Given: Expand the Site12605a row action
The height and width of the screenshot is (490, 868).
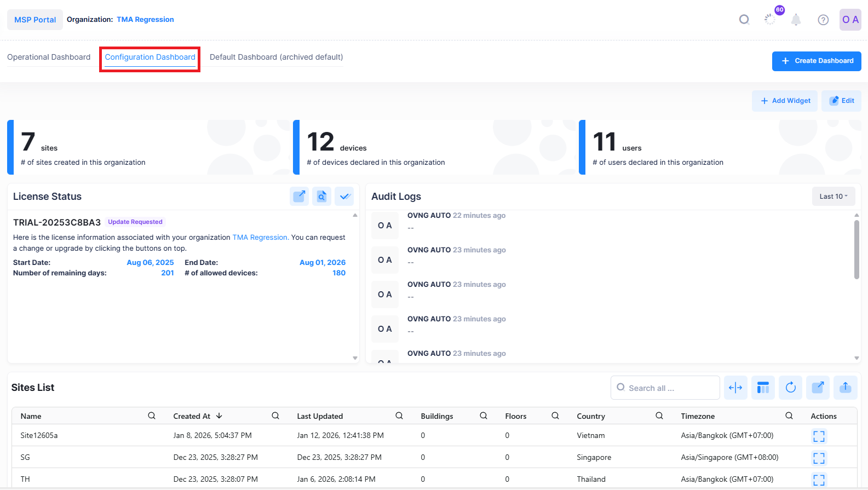Looking at the screenshot, I should [x=819, y=436].
